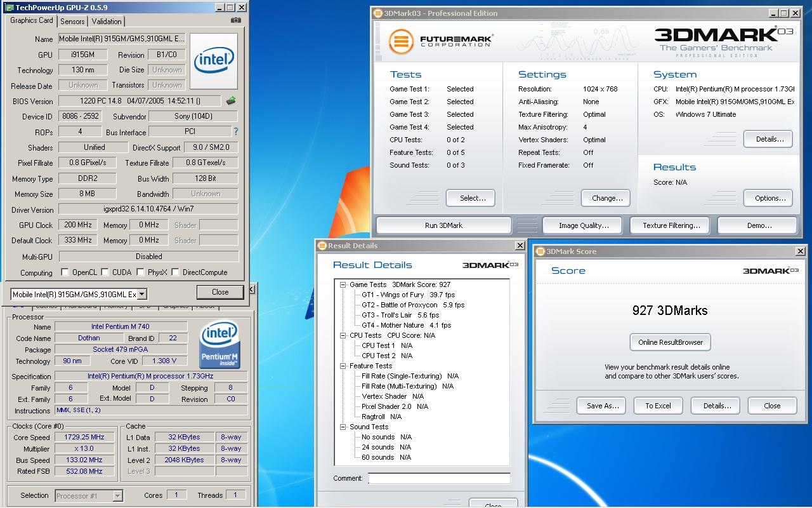Click the Subvendor Sony (104D) value

coord(193,117)
